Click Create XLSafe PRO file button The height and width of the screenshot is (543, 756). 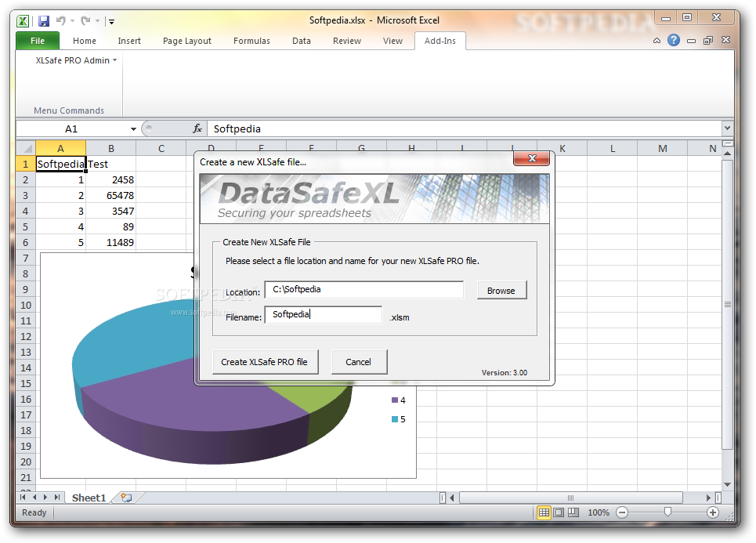click(265, 362)
